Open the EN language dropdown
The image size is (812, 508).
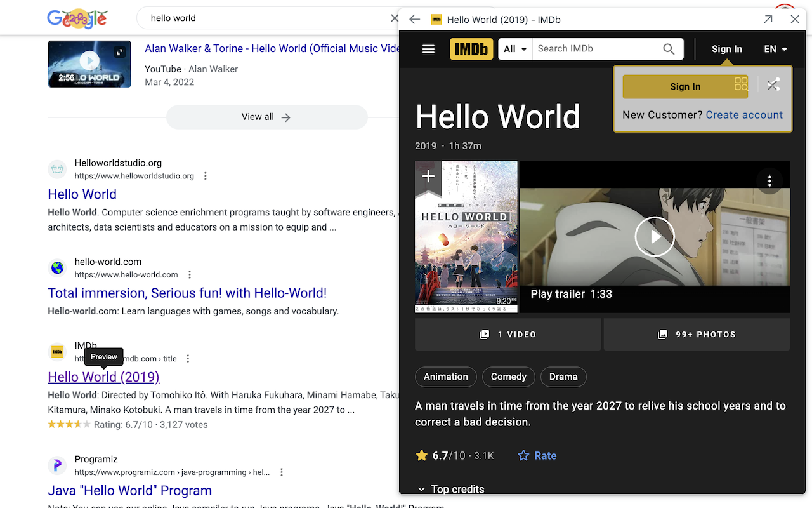click(x=776, y=49)
